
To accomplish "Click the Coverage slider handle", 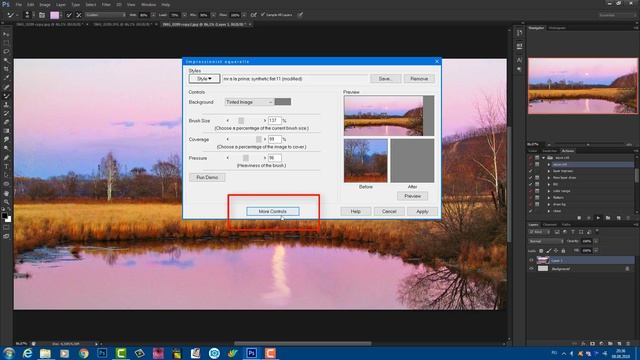I will point(258,140).
